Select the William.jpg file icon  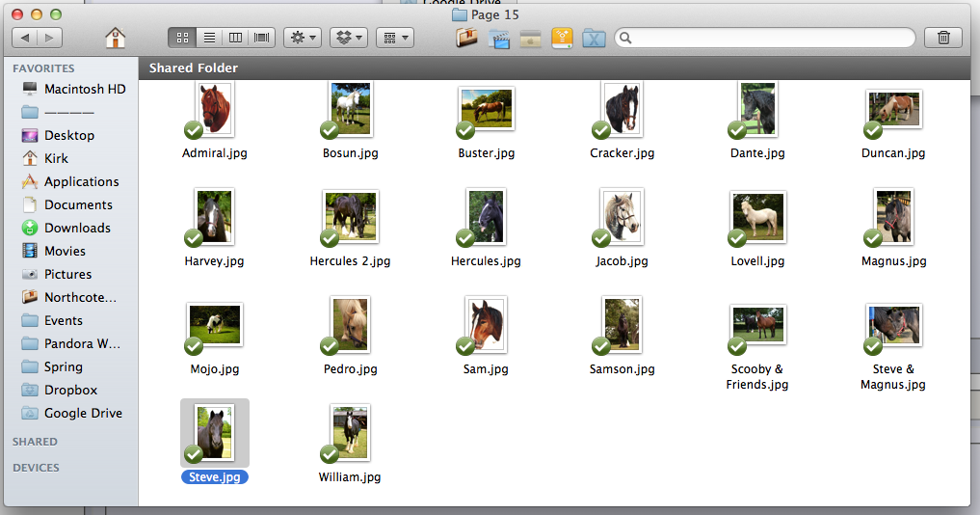[351, 432]
